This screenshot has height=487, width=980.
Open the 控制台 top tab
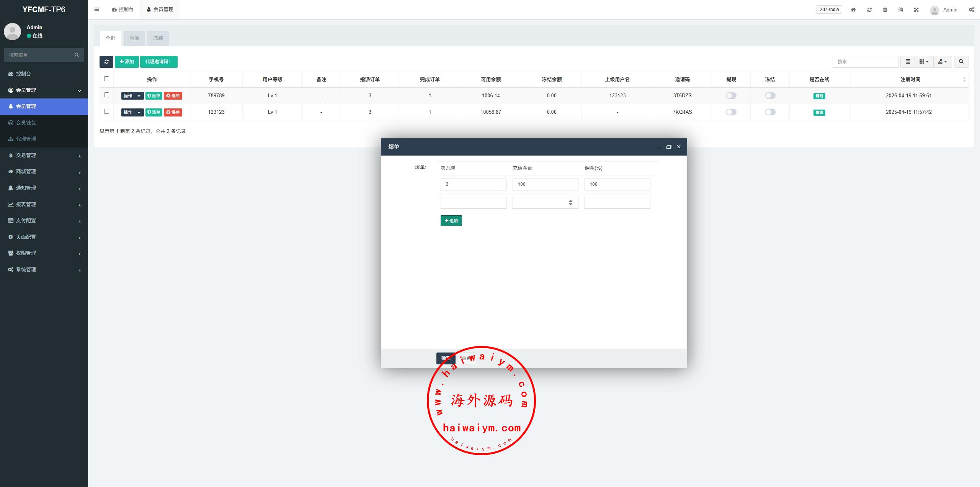coord(122,10)
